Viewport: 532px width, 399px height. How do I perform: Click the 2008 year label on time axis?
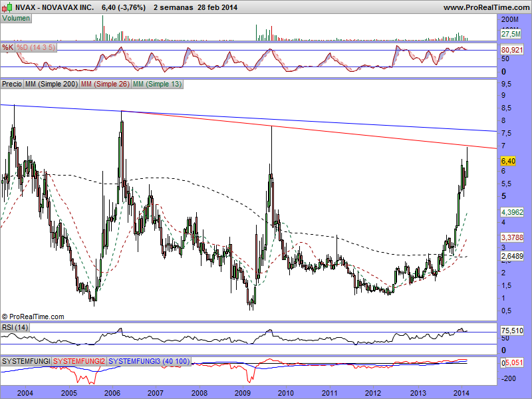(x=199, y=393)
